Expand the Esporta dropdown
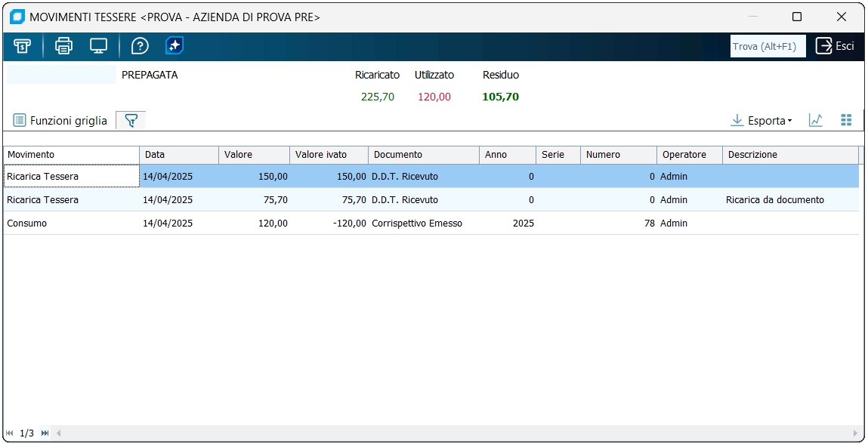The width and height of the screenshot is (868, 444). point(761,120)
